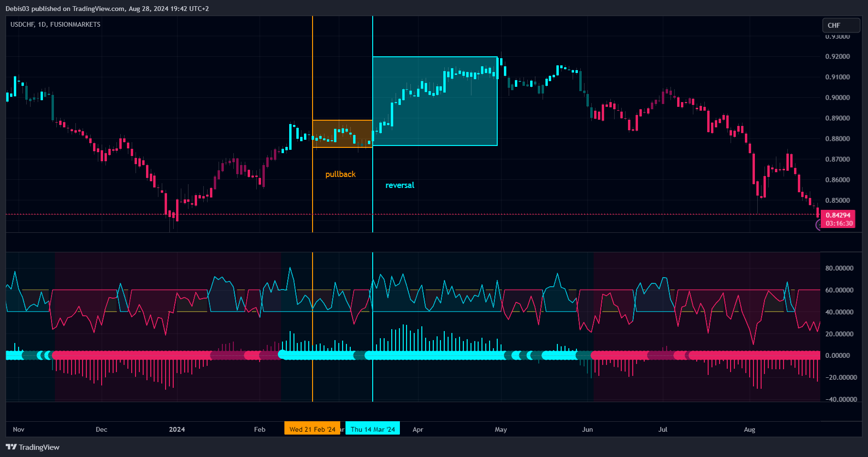Click the Feb label on time axis
Screen dimensions: 868x457
pos(260,429)
